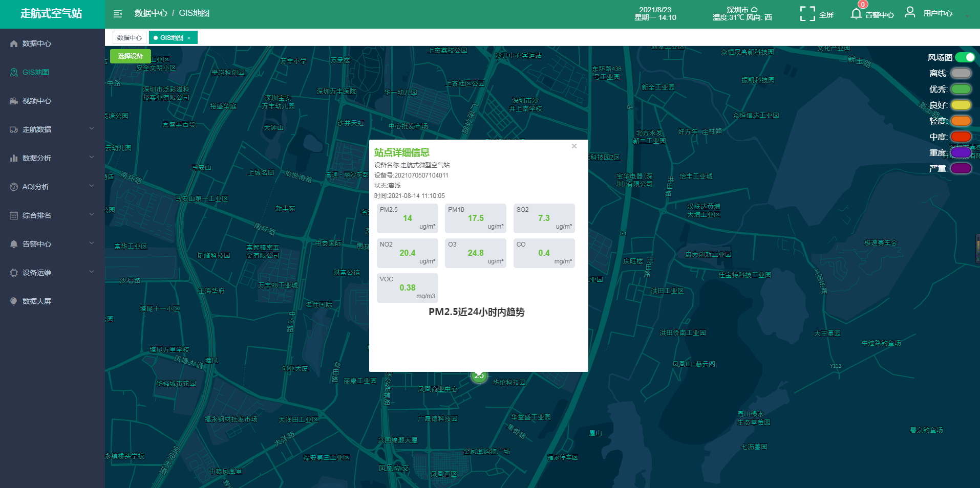The height and width of the screenshot is (488, 980).
Task: Click the 数据大屏 bulb icon
Action: (x=14, y=302)
